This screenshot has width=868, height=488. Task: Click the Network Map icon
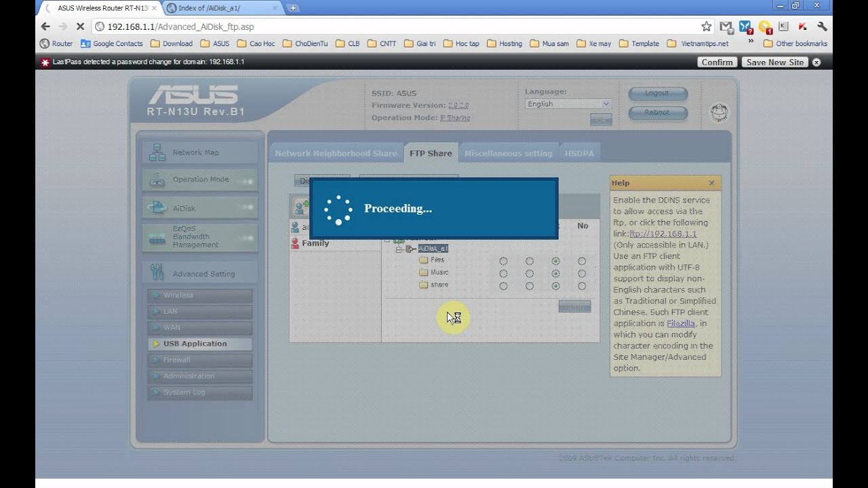(x=157, y=152)
